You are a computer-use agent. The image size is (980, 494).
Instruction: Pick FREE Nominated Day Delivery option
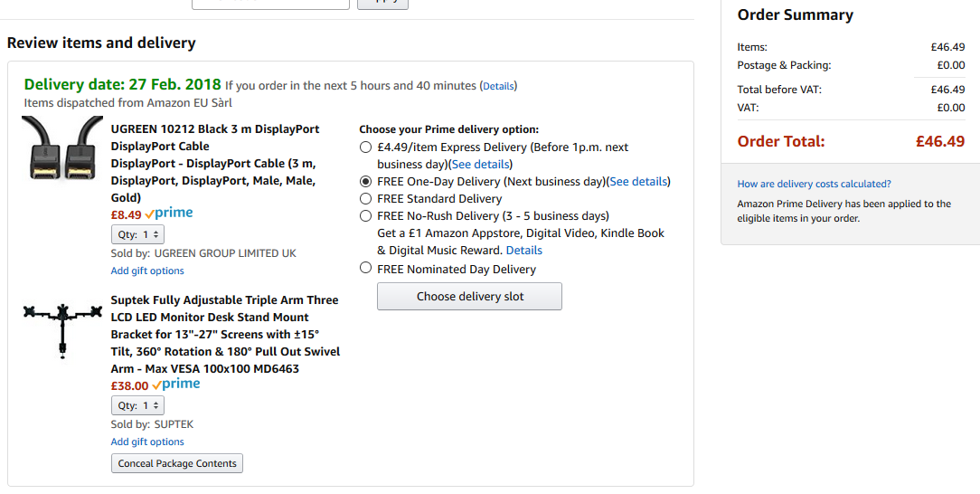(x=365, y=268)
